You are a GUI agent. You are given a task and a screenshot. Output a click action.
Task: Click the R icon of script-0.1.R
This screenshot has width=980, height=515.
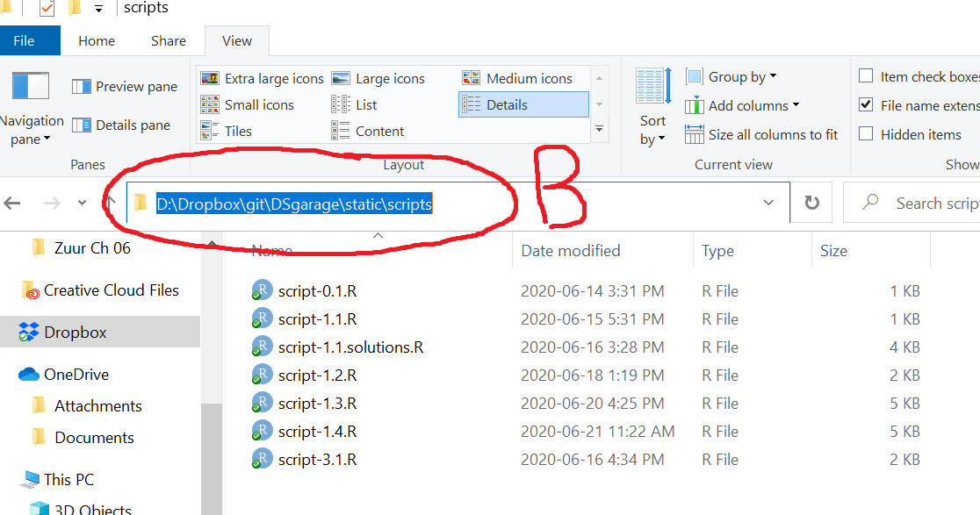click(x=262, y=290)
